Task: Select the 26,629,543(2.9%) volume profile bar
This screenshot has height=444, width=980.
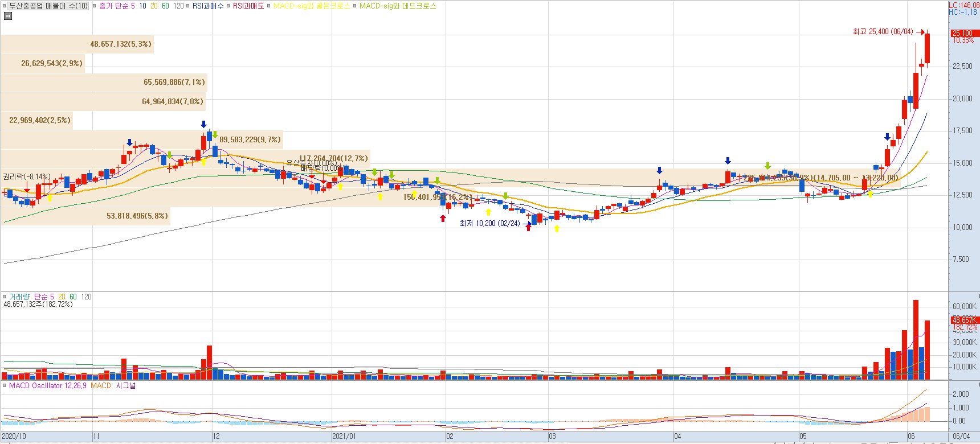Action: pos(43,63)
